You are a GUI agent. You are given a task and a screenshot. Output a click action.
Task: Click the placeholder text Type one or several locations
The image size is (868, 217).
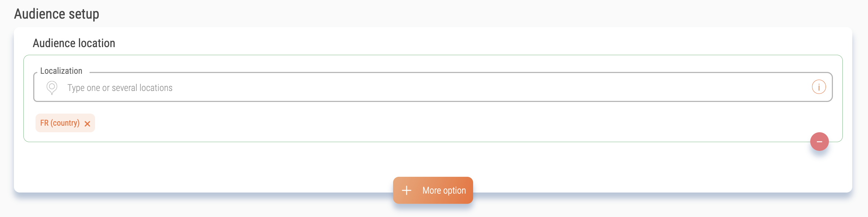click(x=120, y=88)
